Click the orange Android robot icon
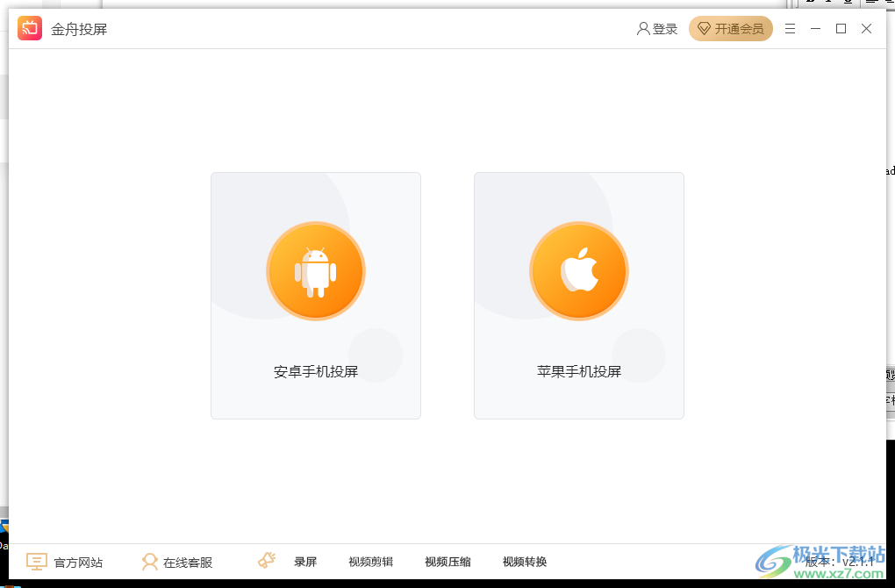Viewport: 895px width, 588px height. 316,271
